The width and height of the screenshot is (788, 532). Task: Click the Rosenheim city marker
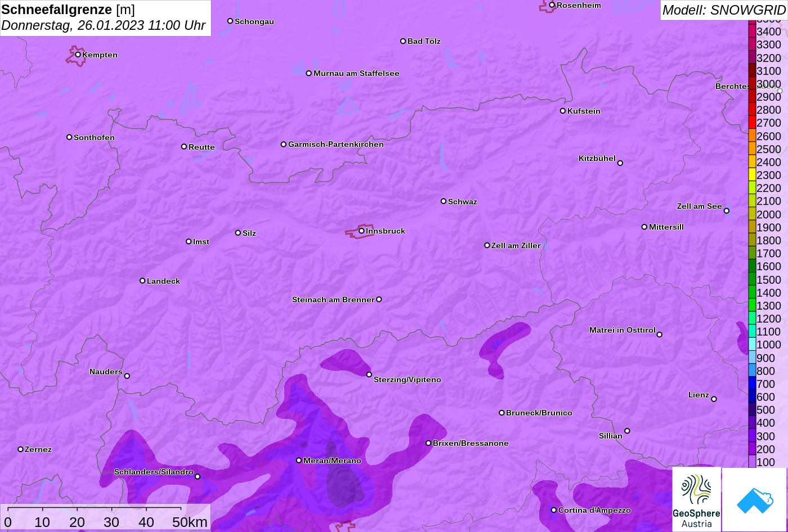(552, 5)
